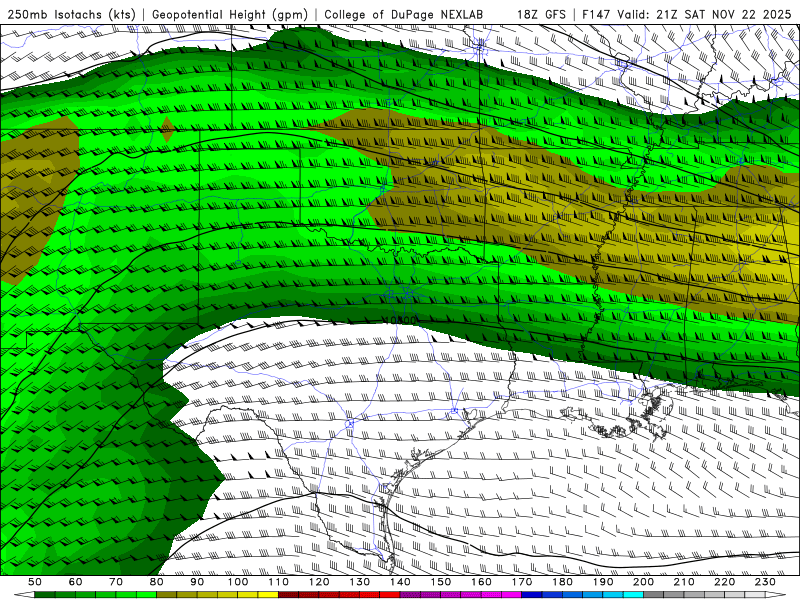Screen dimensions: 800x600
Task: Pick the bright yellow swatch left of 110
Action: [268, 595]
